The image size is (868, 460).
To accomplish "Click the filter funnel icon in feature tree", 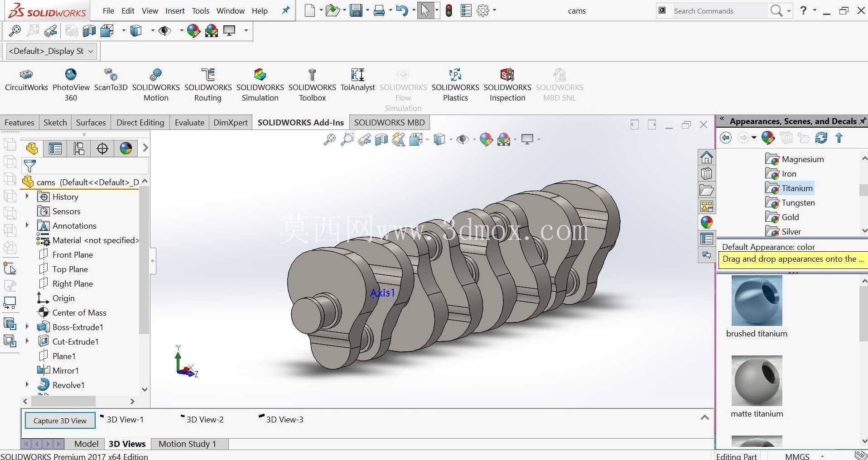I will 30,166.
